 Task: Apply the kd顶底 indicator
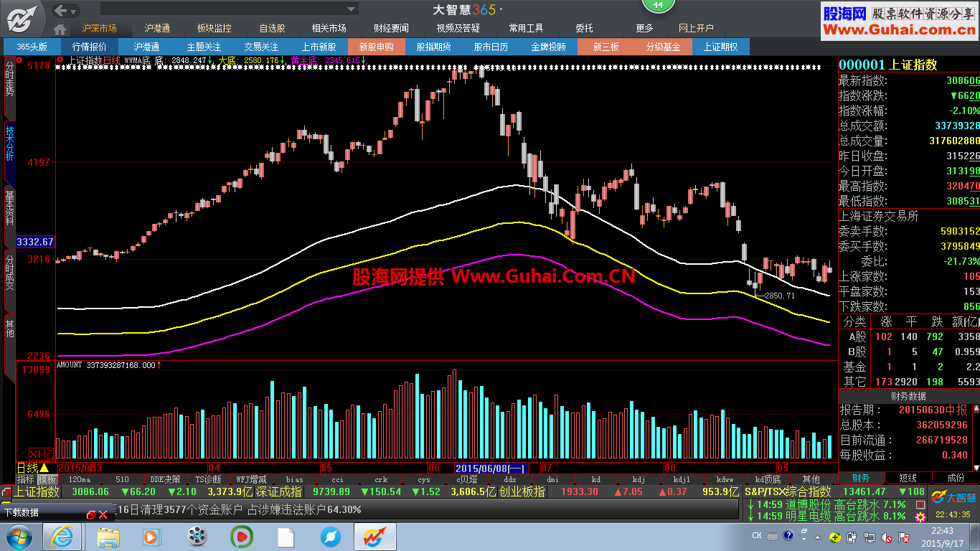point(768,479)
